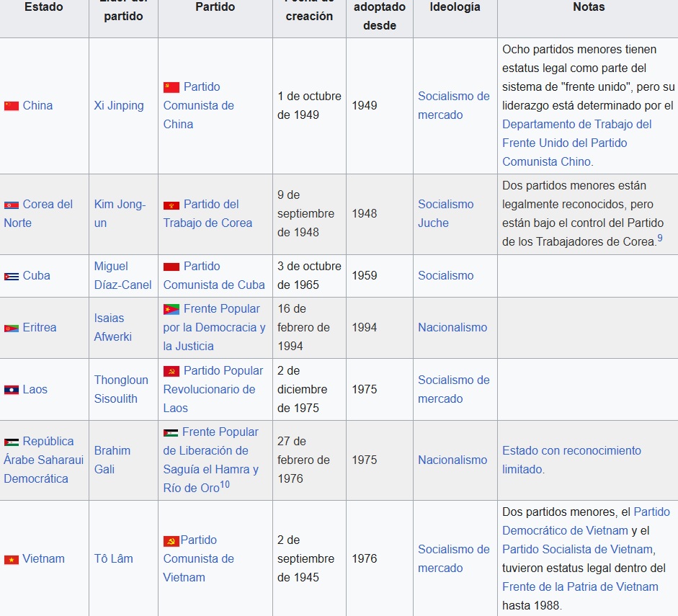Click the Partido Comunista de Vietnam flag icon
This screenshot has width=678, height=616.
tap(171, 540)
